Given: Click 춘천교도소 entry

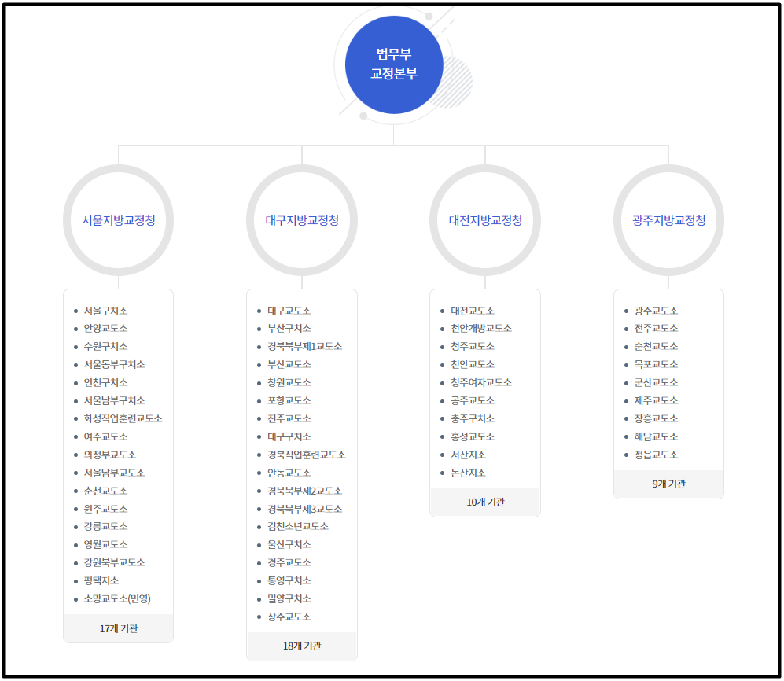Looking at the screenshot, I should pos(105,491).
